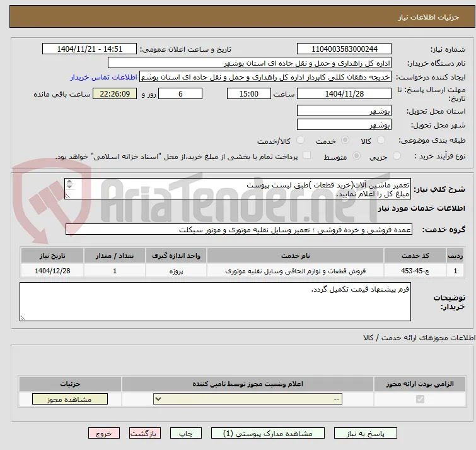The height and width of the screenshot is (450, 476).
Task: Open مشاهده مدارک پیوستی (1) button
Action: pos(268,434)
